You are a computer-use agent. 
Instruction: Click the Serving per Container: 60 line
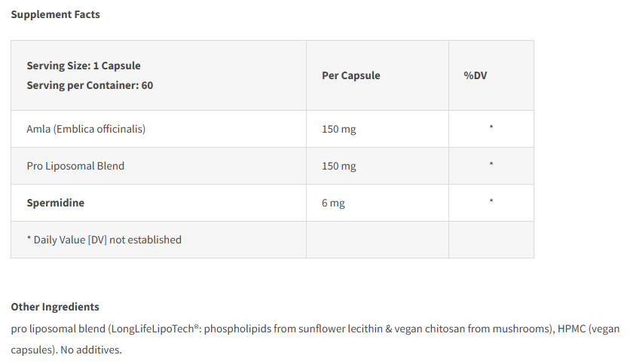pyautogui.click(x=90, y=85)
